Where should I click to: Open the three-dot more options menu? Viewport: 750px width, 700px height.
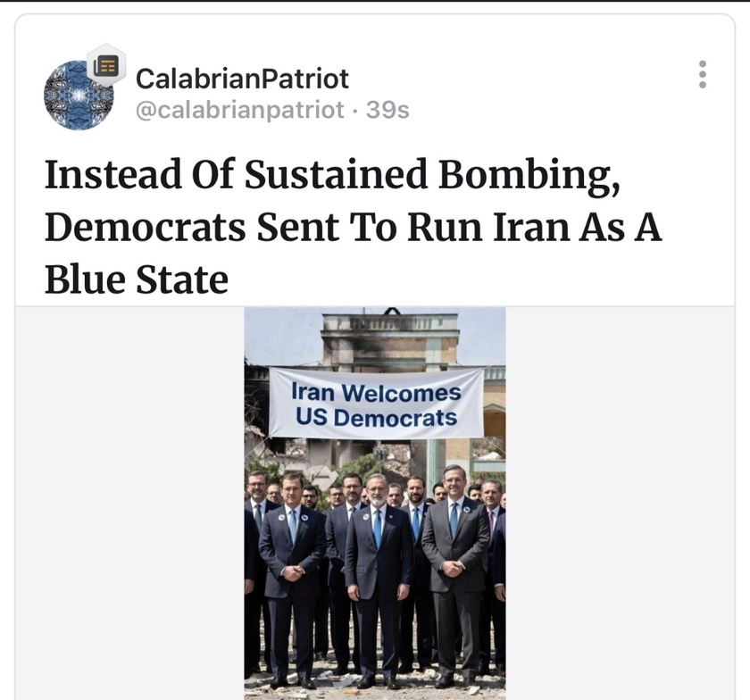(x=702, y=74)
